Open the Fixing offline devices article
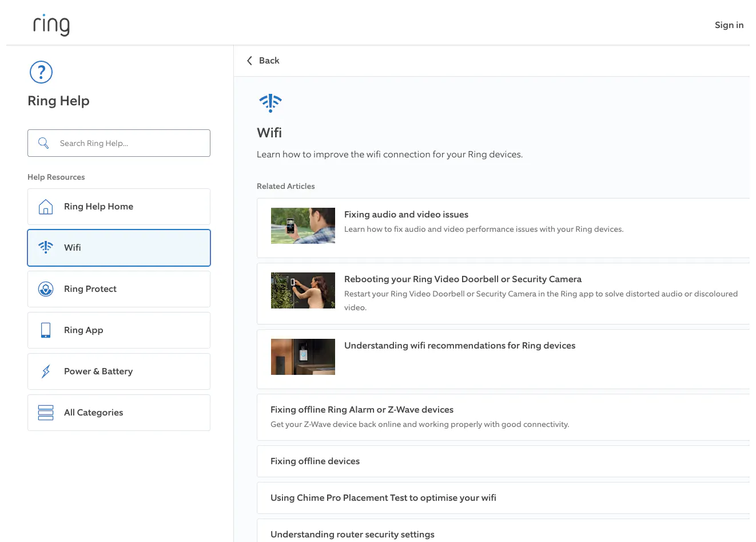The image size is (756, 542). [x=315, y=461]
